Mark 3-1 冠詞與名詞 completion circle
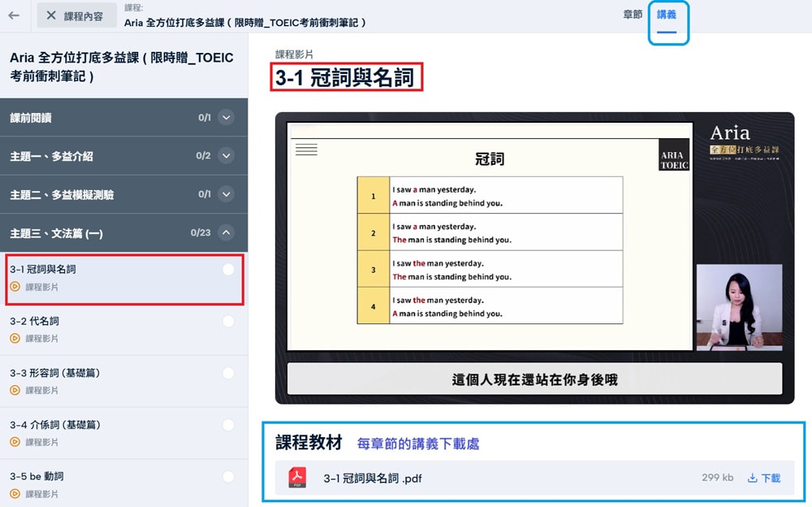 pyautogui.click(x=228, y=270)
